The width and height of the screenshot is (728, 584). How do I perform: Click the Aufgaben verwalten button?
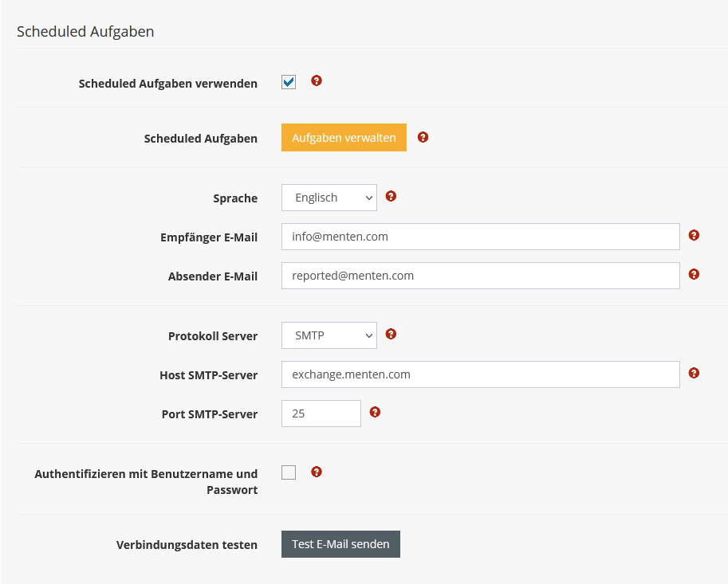[x=344, y=138]
